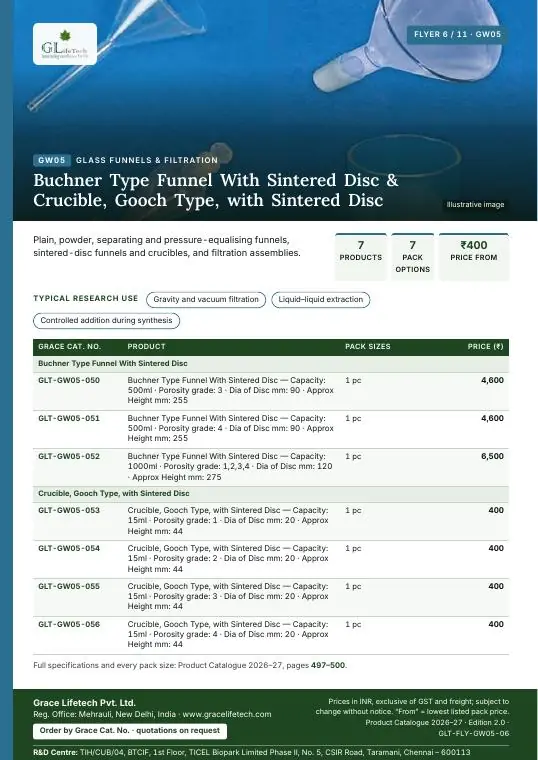Click Order by Grace Cat. No. button
Screen dimensions: 538x760
[130, 731]
